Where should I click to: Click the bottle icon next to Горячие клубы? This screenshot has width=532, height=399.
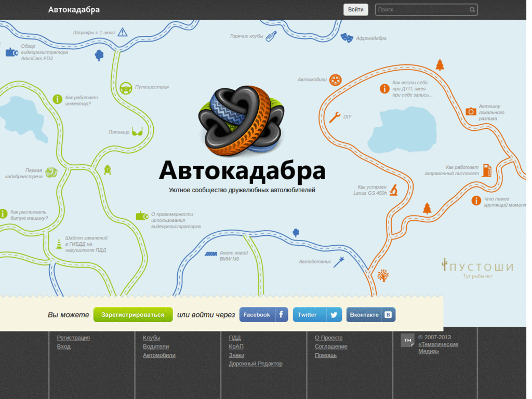(271, 36)
